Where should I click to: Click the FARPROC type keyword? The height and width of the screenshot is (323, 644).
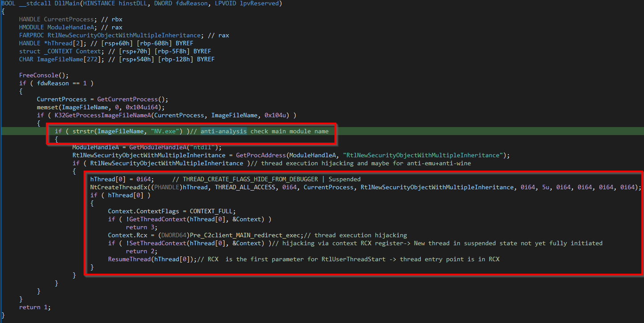[x=32, y=36]
